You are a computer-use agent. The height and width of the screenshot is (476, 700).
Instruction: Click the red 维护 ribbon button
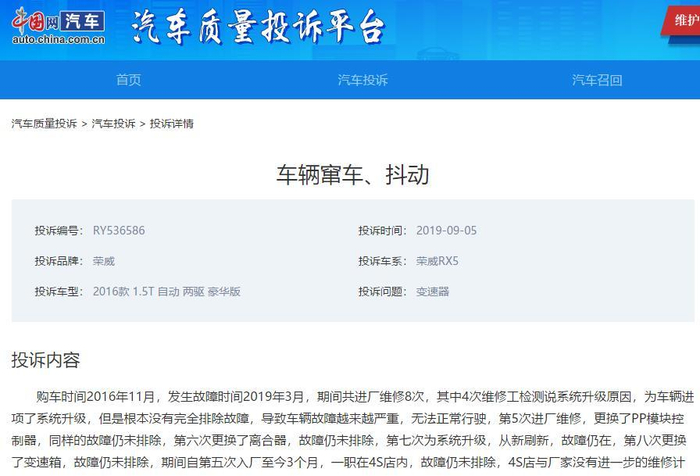coord(682,20)
